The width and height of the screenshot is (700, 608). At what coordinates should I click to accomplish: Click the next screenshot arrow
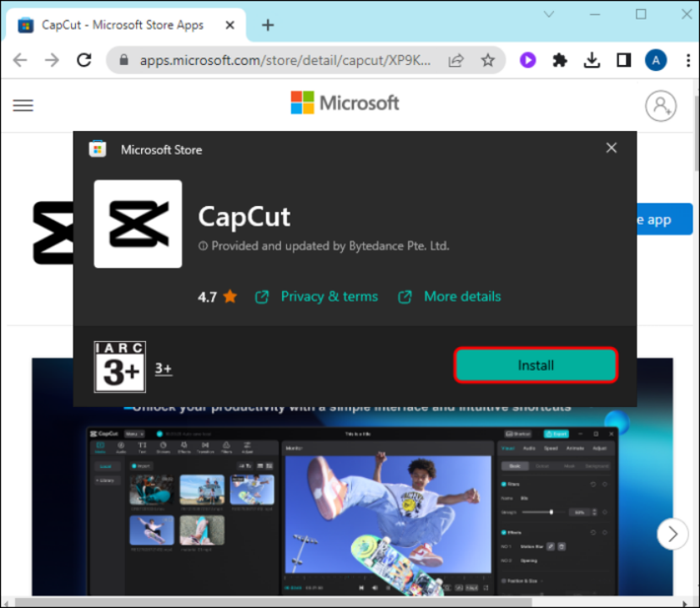[672, 534]
